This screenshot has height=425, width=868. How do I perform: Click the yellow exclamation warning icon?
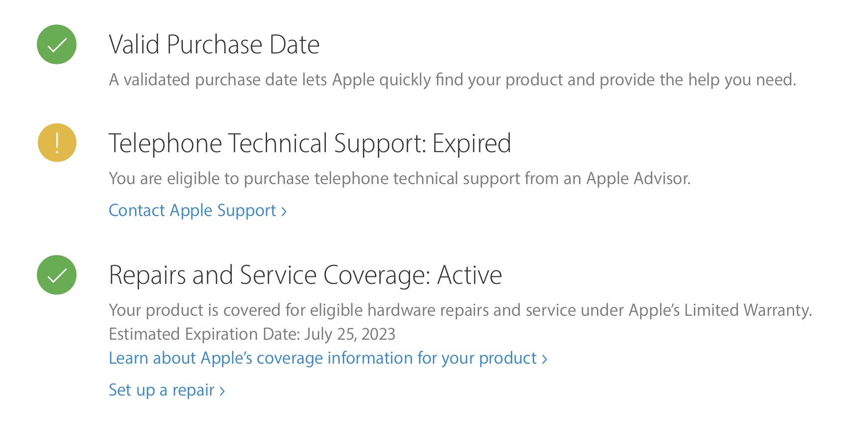pos(57,143)
